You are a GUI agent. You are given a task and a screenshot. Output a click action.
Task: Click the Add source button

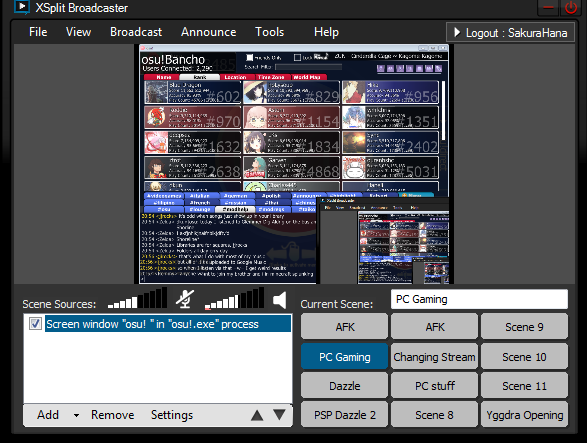tap(48, 415)
